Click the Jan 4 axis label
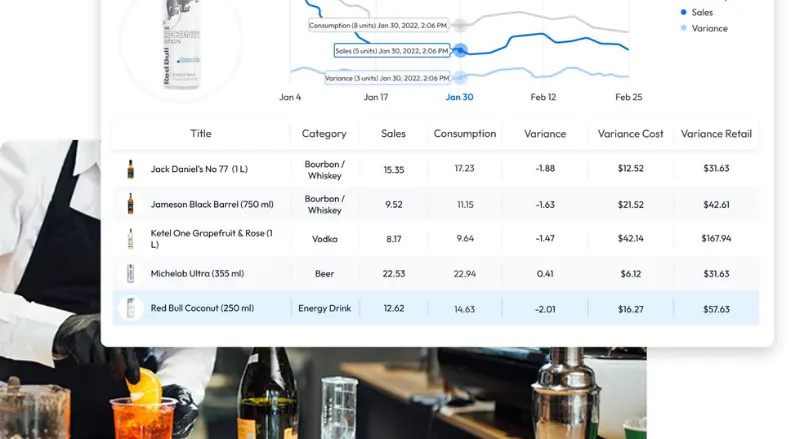The image size is (800, 439). click(290, 97)
